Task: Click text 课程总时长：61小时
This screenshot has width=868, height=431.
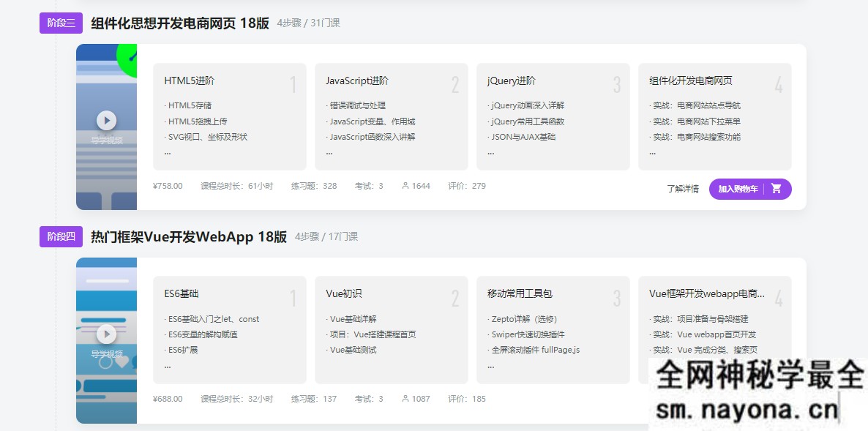Action: coord(237,186)
